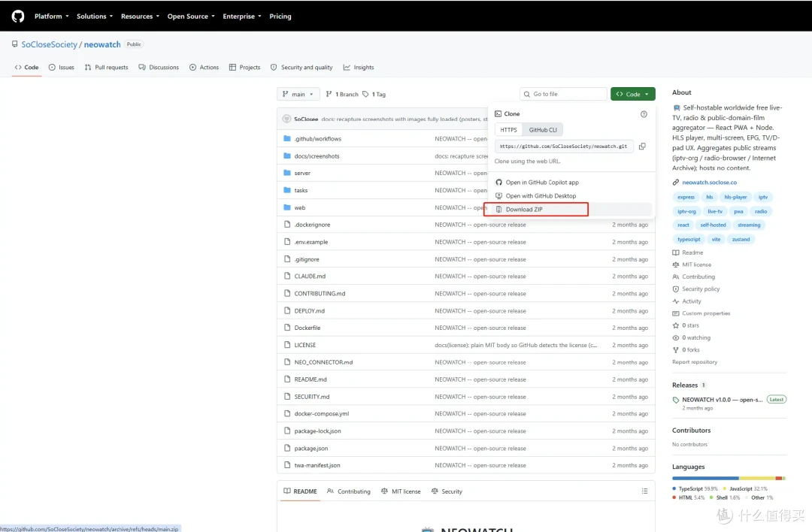Open the Pricing link

pyautogui.click(x=280, y=17)
